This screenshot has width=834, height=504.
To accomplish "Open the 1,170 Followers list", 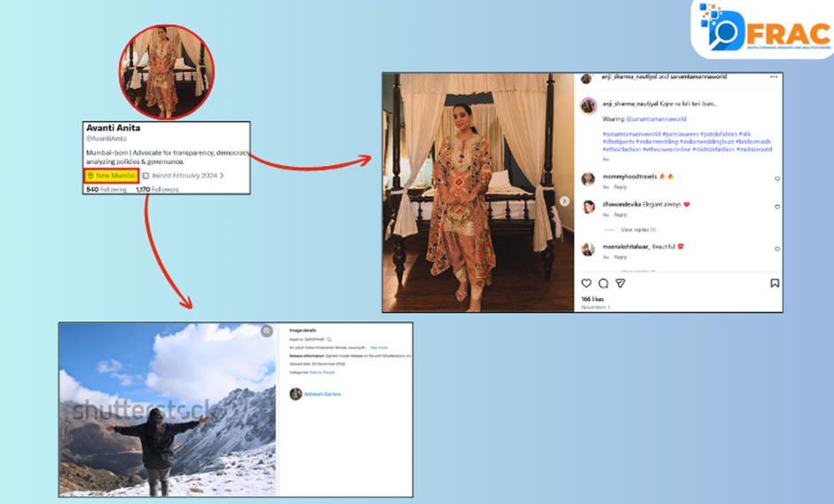I will pos(158,189).
